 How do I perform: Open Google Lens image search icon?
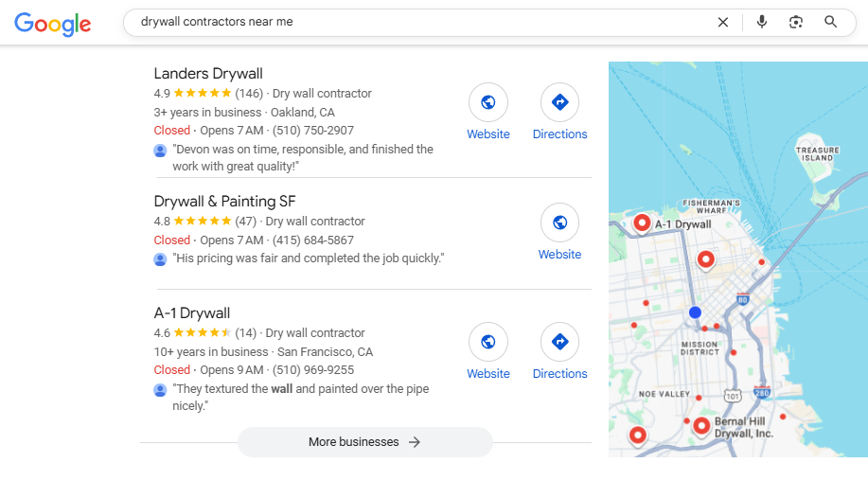[x=796, y=22]
